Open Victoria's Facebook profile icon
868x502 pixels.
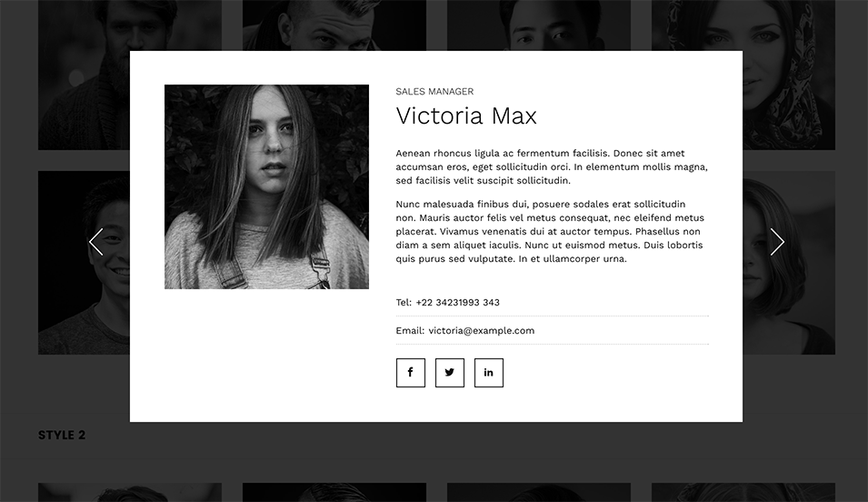[410, 372]
